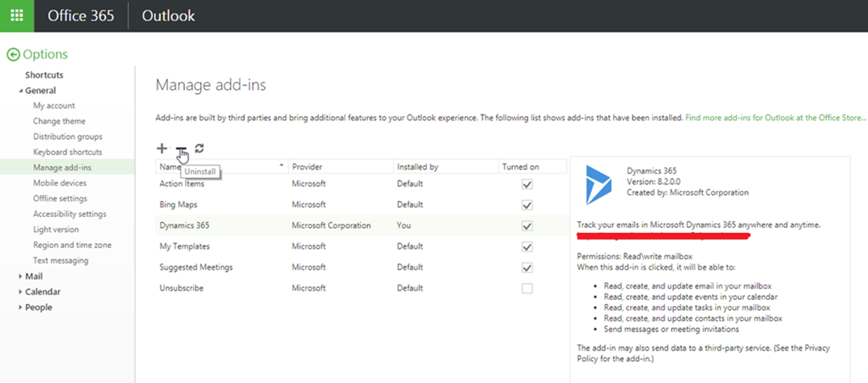
Task: Open Text messaging settings
Action: pyautogui.click(x=60, y=261)
